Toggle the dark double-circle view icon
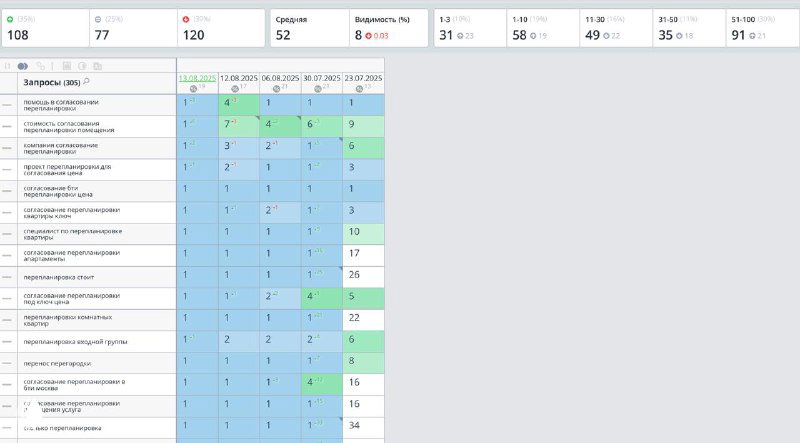Screen dimensions: 800x443 coord(22,66)
